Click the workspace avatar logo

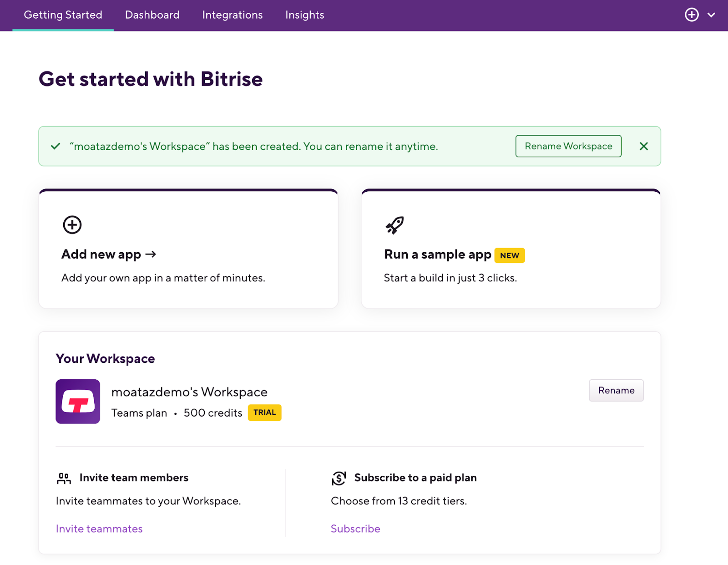78,402
